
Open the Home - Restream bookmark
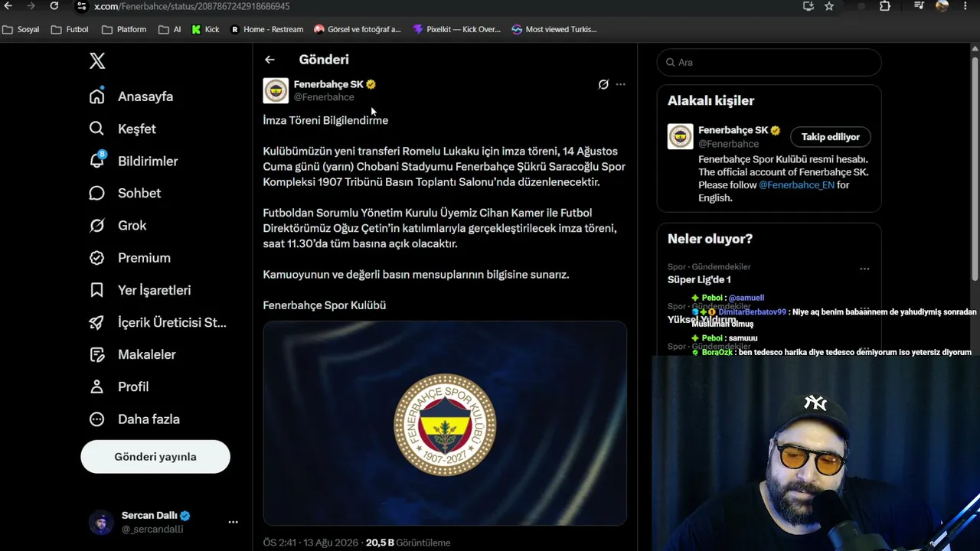coord(267,30)
